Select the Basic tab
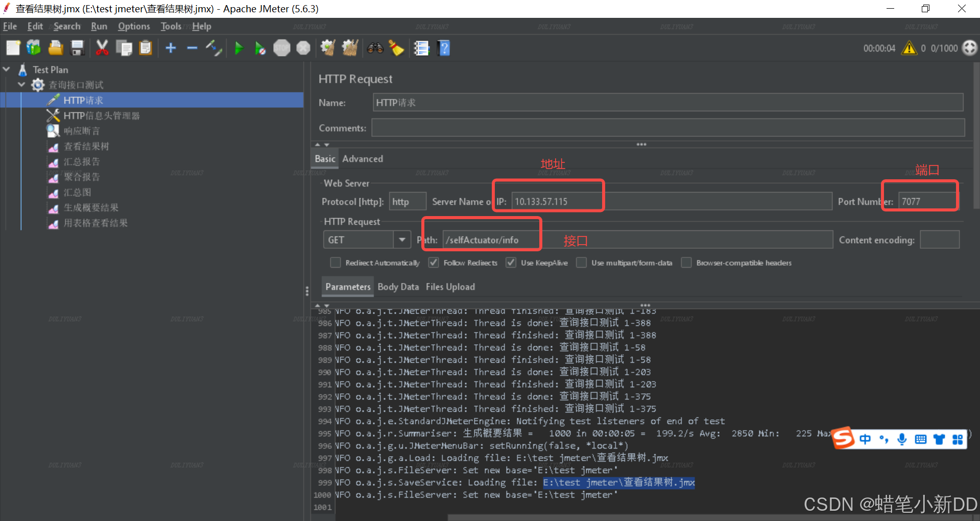Viewport: 980px width, 521px height. pyautogui.click(x=325, y=159)
